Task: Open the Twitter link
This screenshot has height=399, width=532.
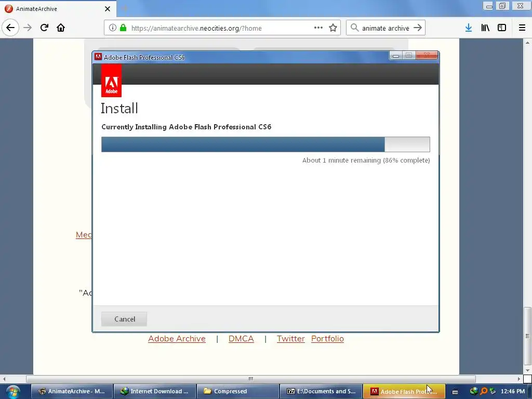Action: click(291, 339)
